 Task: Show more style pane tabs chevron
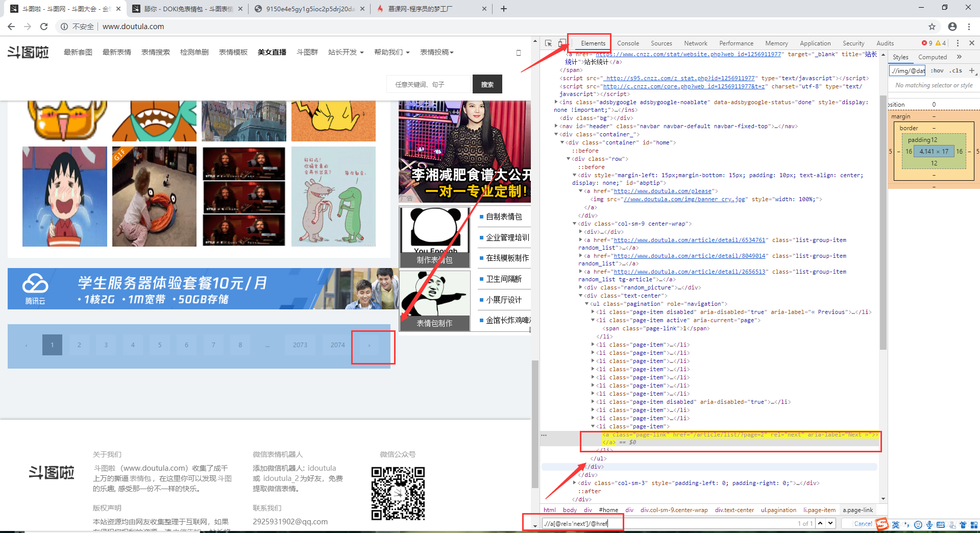click(959, 57)
